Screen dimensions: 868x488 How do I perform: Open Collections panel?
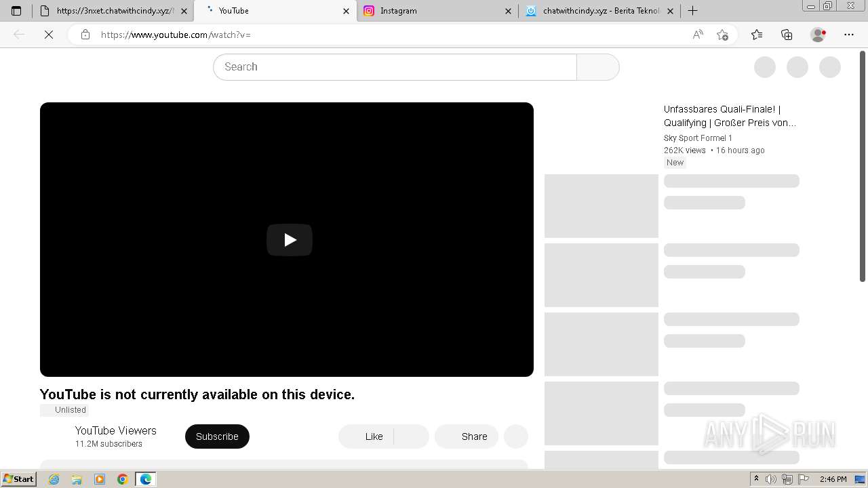(787, 35)
